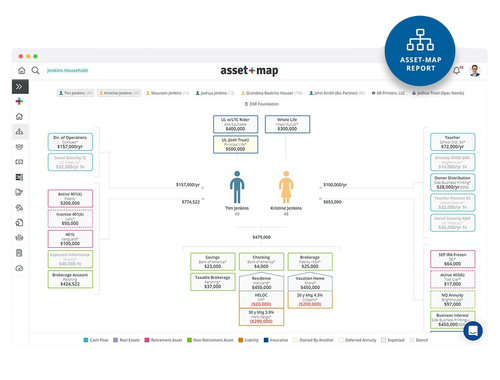
Task: Open the Savings $23,000 card
Action: point(213,262)
